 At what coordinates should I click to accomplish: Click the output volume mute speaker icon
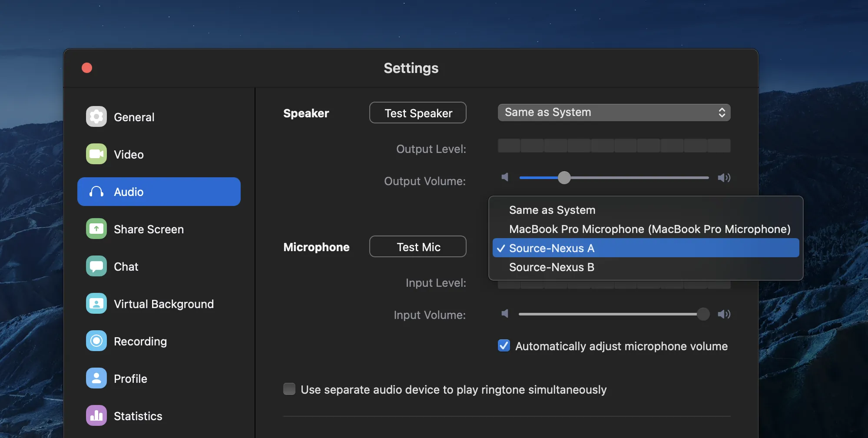tap(505, 177)
